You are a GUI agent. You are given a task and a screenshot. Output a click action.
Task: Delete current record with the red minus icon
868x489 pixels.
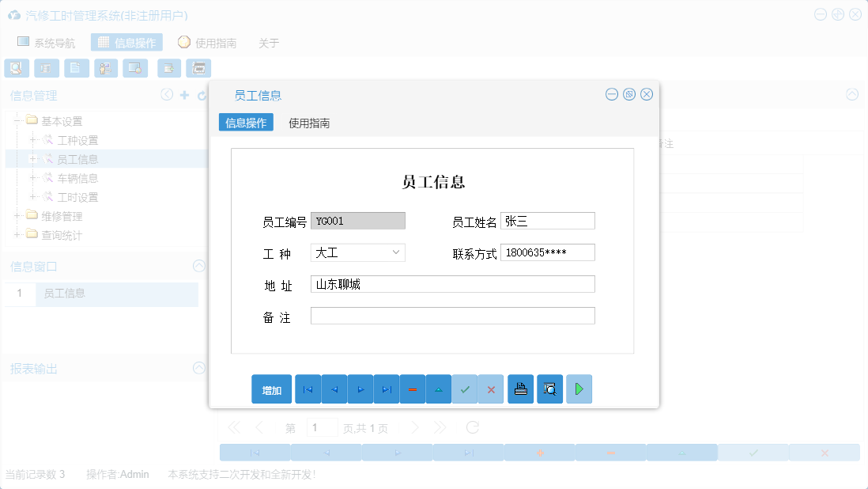point(412,389)
